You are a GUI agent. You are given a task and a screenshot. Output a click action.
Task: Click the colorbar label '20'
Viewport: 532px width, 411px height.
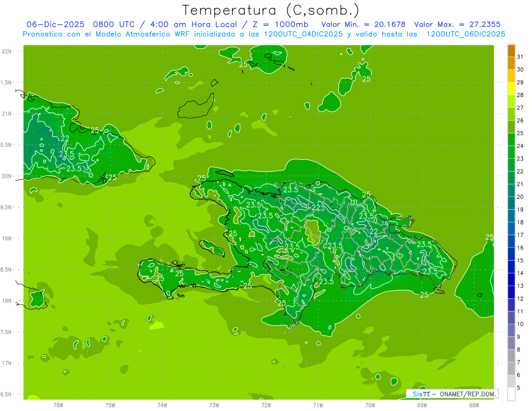(520, 197)
